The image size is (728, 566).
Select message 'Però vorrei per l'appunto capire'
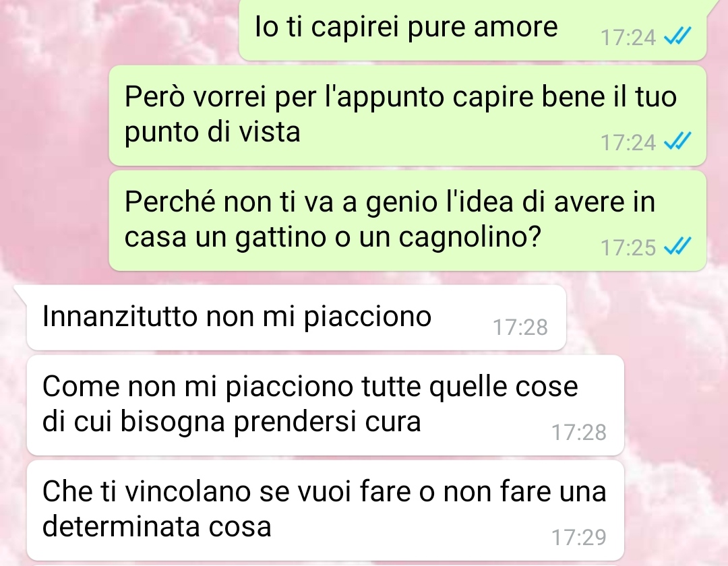tap(408, 115)
